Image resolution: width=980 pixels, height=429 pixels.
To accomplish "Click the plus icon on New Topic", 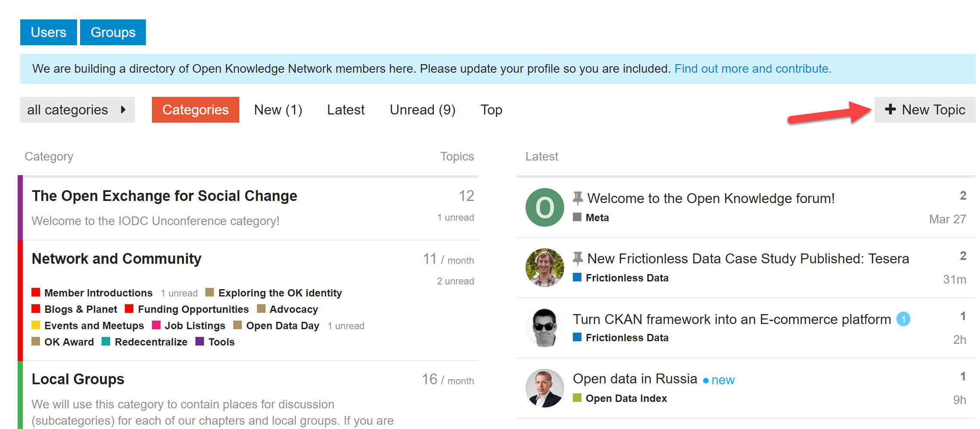I will pos(890,110).
